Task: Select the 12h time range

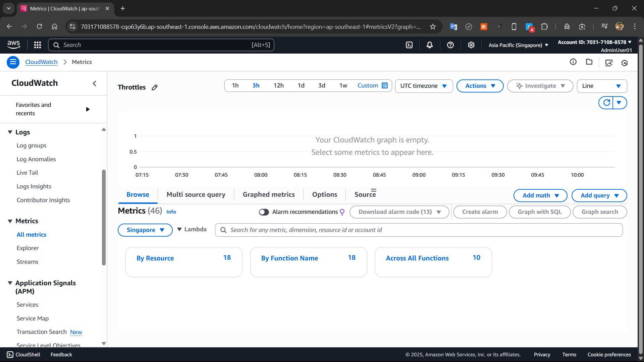Action: tap(278, 85)
